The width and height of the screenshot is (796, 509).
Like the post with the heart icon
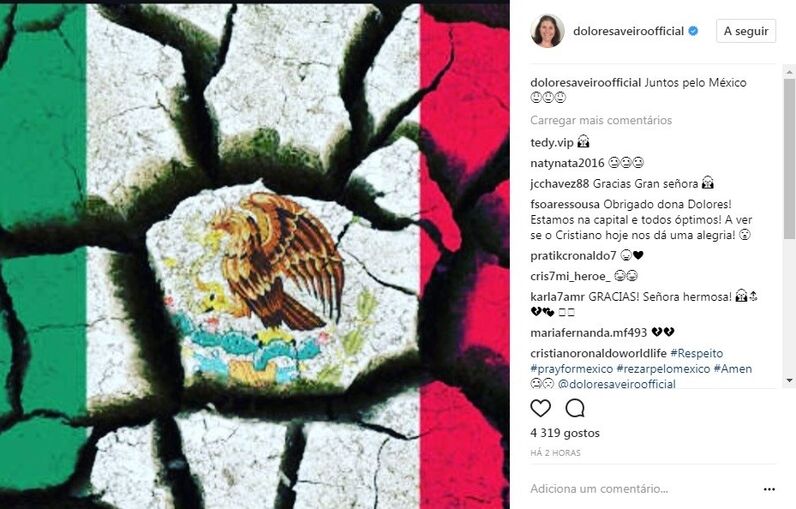(540, 408)
